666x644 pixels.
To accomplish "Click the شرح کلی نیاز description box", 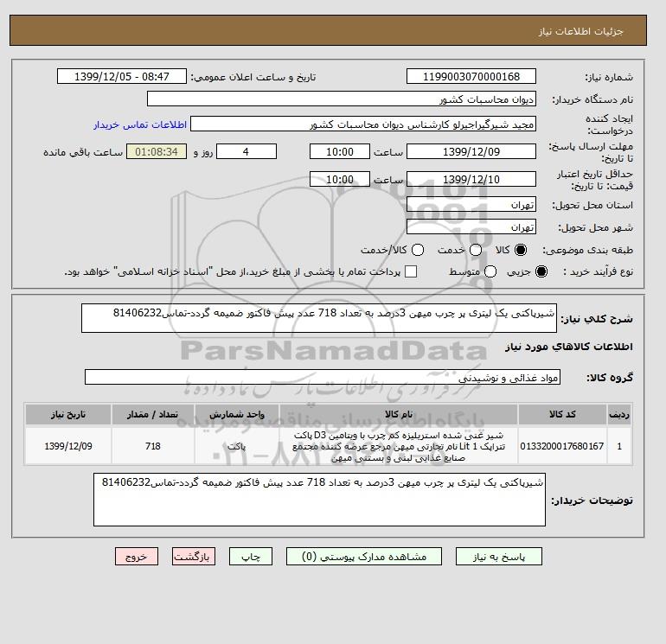I will coord(319,318).
